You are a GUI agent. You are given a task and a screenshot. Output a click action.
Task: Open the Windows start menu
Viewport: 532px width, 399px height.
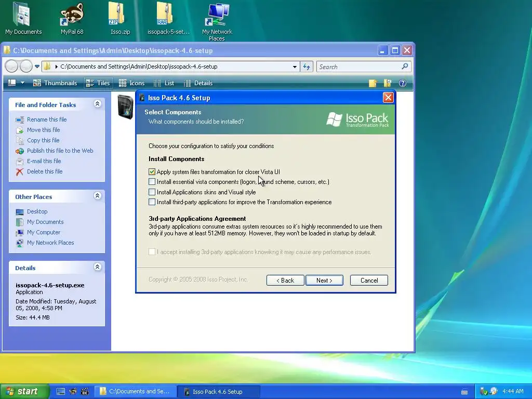pos(24,392)
